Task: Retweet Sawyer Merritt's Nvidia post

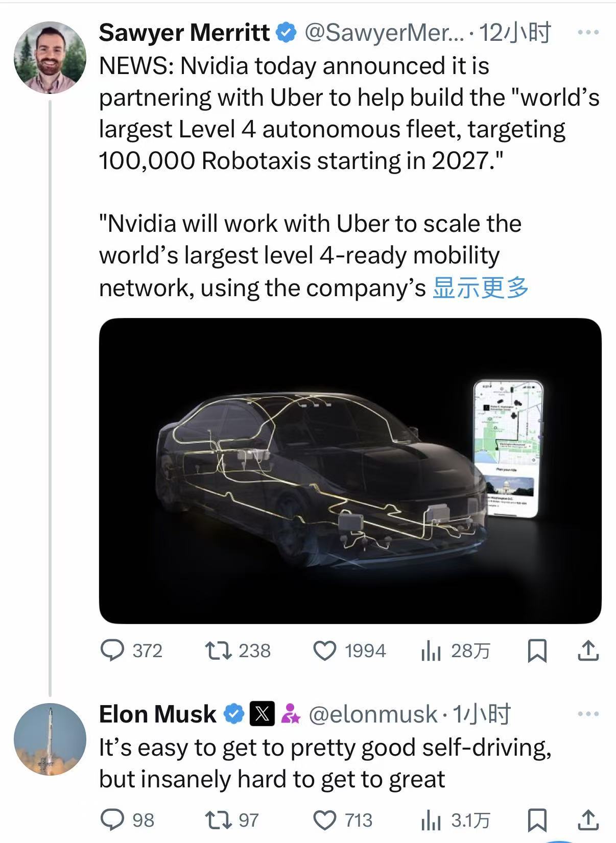Action: tap(219, 651)
